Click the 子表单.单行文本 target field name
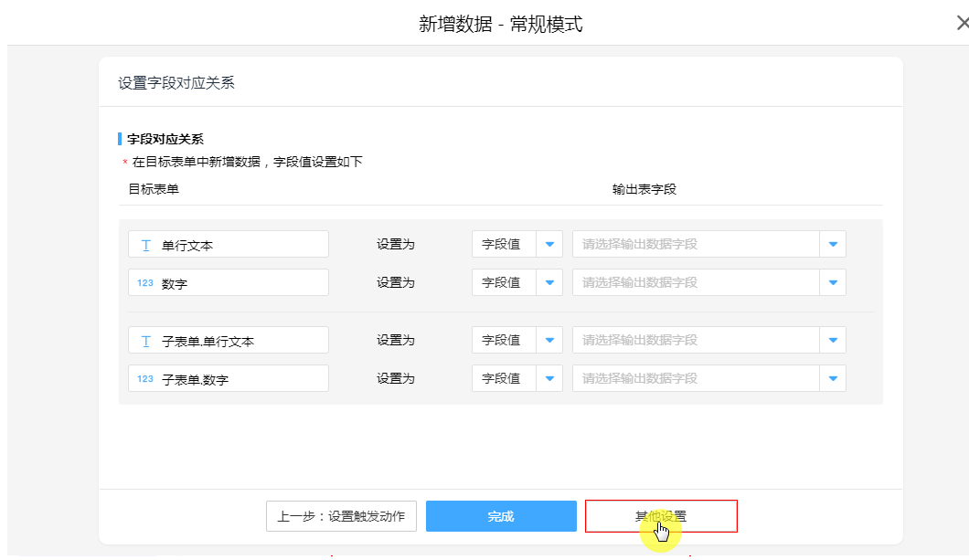The image size is (969, 560). pos(208,341)
